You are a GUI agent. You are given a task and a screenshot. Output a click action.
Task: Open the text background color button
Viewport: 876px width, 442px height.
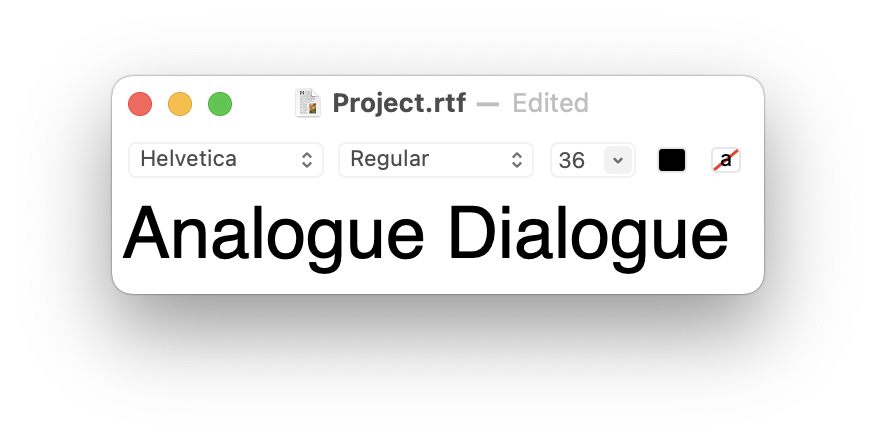pyautogui.click(x=726, y=160)
